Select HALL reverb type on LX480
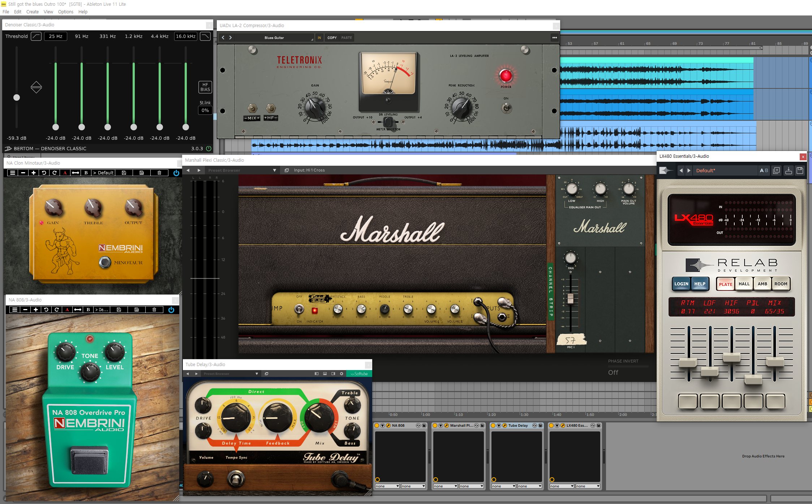The height and width of the screenshot is (504, 812). tap(744, 284)
